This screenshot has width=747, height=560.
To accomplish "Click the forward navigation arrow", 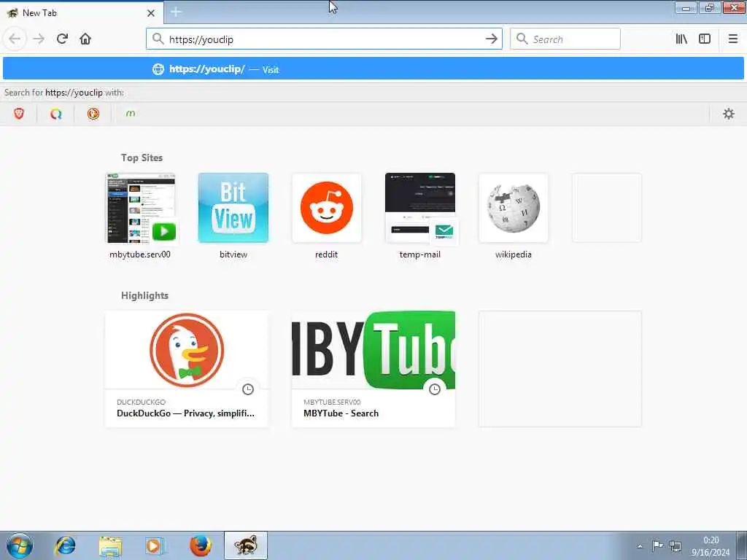I will pos(39,39).
